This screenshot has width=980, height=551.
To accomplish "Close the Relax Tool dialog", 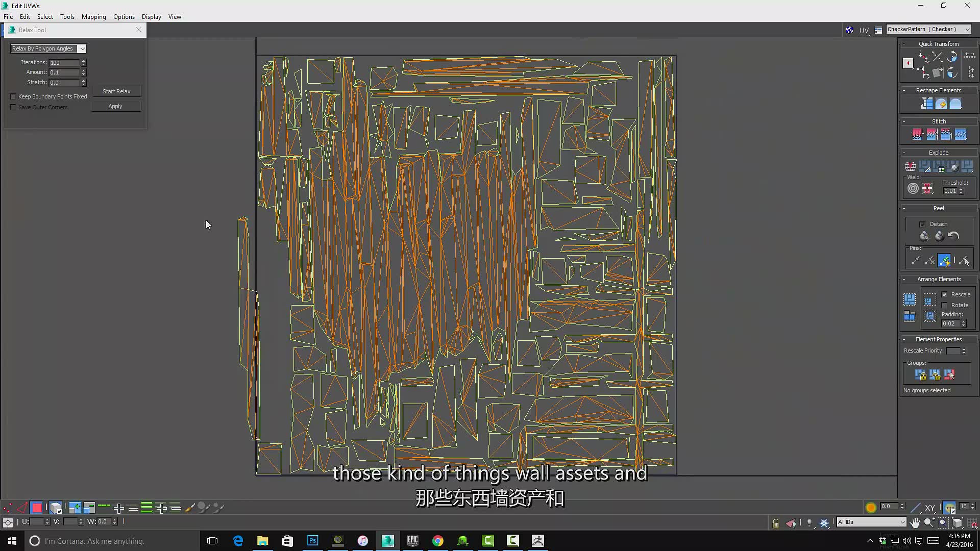I will [139, 30].
